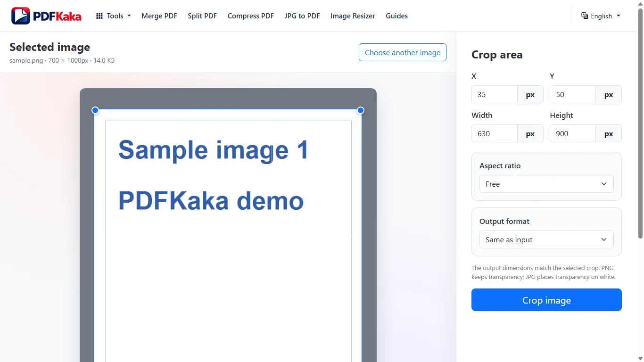
Task: Click Choose another image button
Action: click(x=403, y=52)
